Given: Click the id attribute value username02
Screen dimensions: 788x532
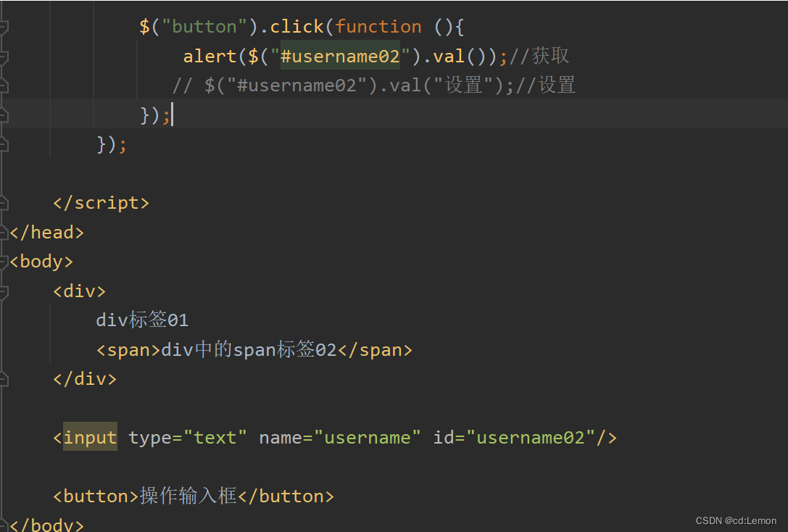Looking at the screenshot, I should [529, 437].
